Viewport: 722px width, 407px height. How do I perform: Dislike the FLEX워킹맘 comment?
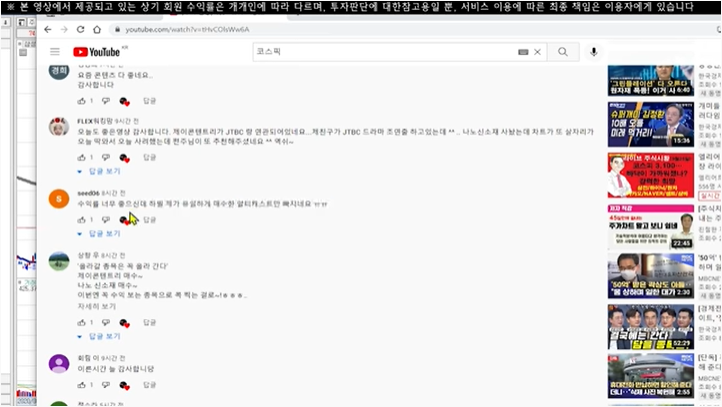[x=106, y=157]
